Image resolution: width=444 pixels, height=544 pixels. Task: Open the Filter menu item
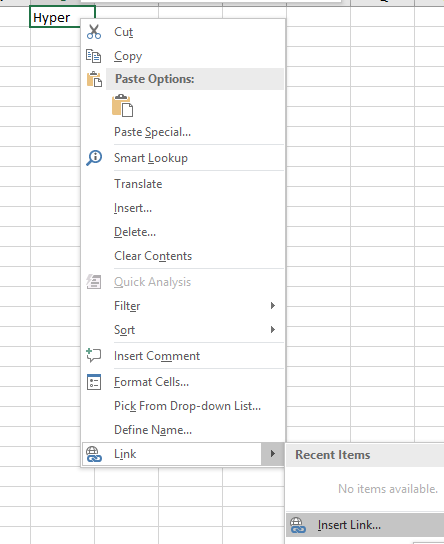pos(183,306)
